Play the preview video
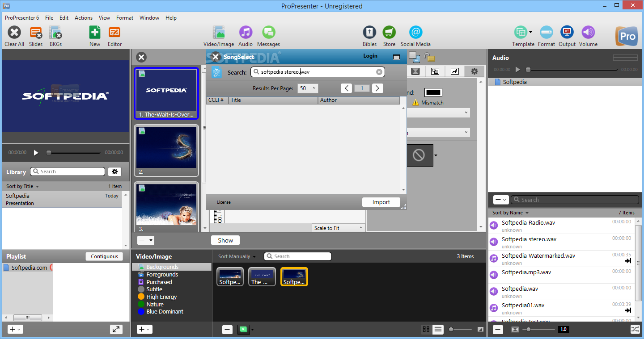The height and width of the screenshot is (339, 644). (36, 152)
